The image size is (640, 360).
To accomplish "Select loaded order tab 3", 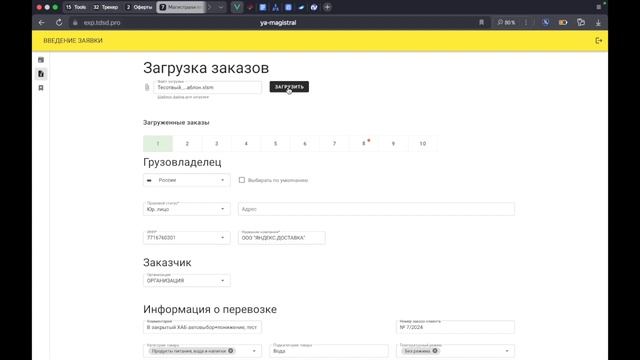I will point(217,144).
